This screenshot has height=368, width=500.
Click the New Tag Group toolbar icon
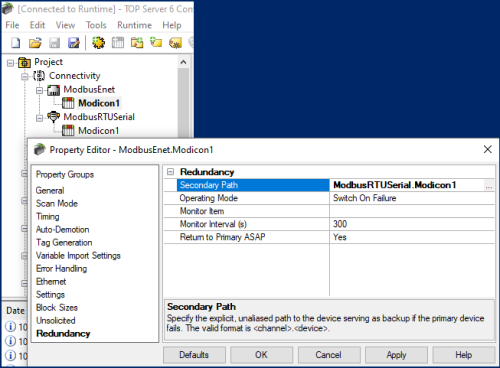(x=137, y=43)
